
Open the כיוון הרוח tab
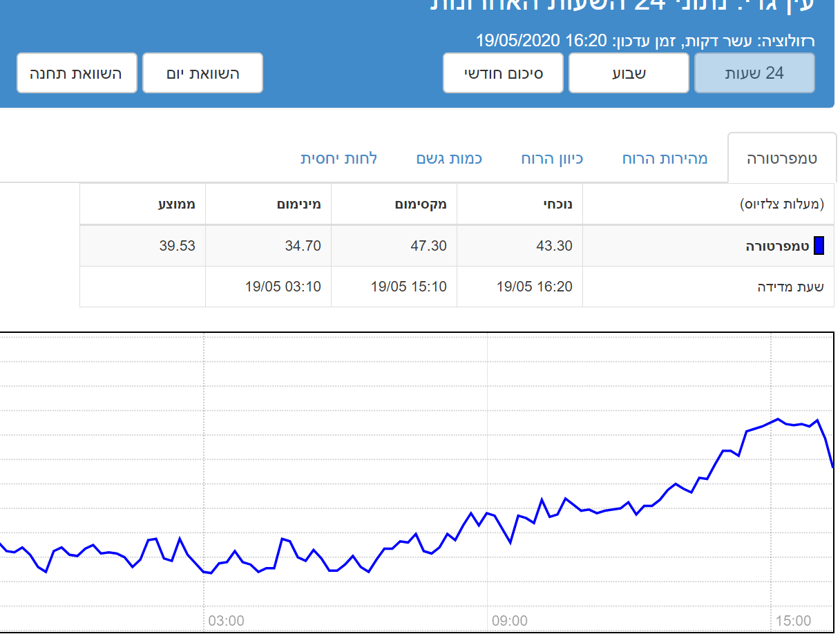point(552,159)
